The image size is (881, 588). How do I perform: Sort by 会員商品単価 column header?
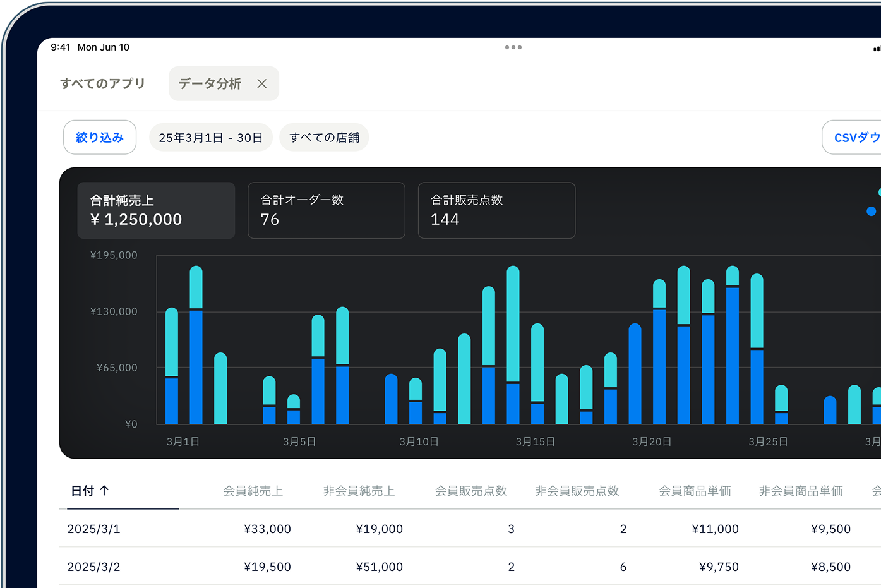point(695,491)
